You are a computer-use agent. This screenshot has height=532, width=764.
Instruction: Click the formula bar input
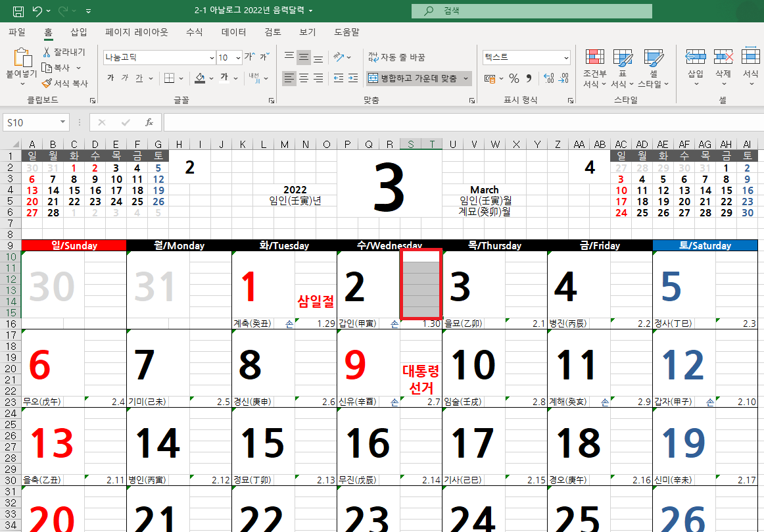coord(464,123)
